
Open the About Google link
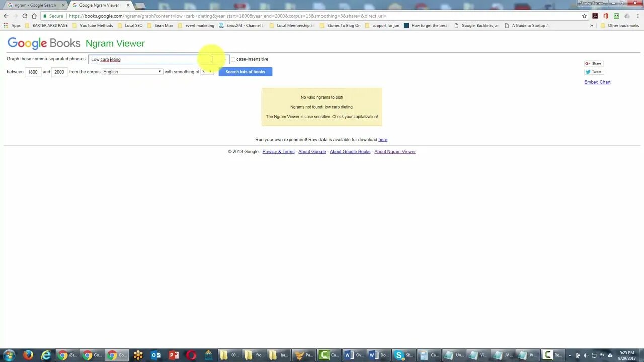pyautogui.click(x=312, y=152)
